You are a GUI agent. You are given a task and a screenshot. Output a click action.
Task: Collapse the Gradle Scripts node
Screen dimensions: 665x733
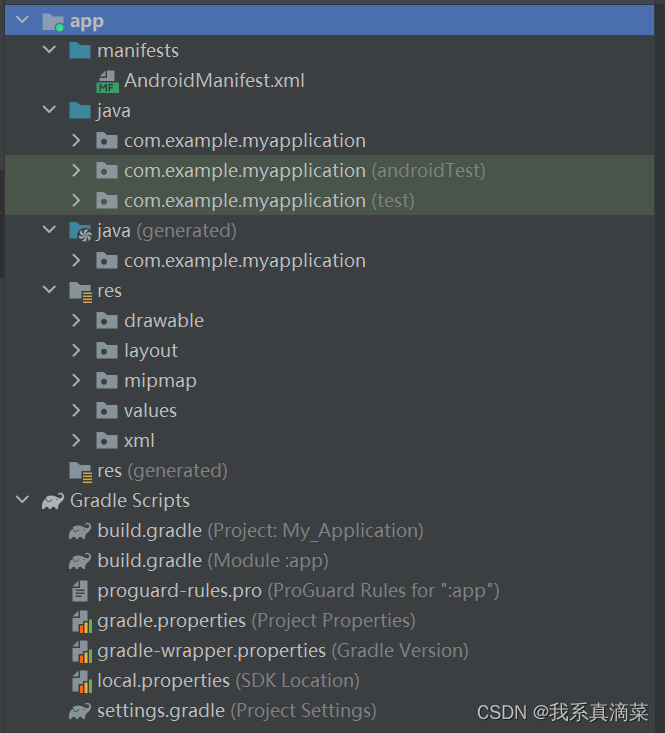[x=22, y=500]
